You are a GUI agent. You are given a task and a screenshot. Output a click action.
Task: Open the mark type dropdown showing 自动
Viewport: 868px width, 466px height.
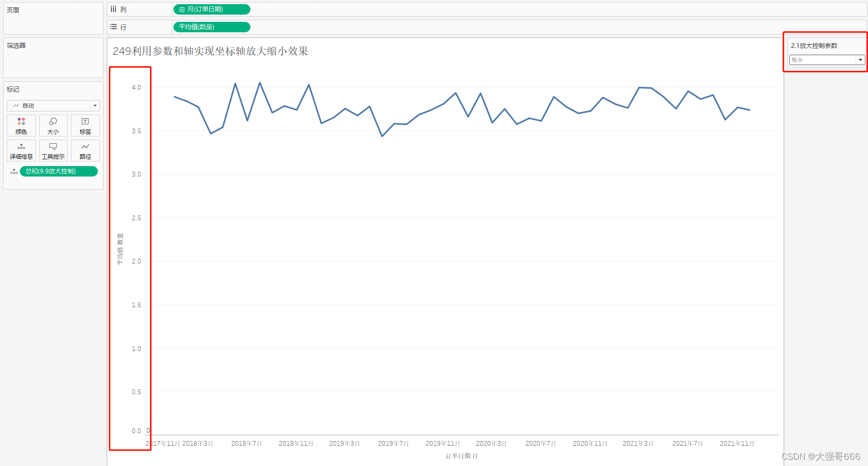53,106
